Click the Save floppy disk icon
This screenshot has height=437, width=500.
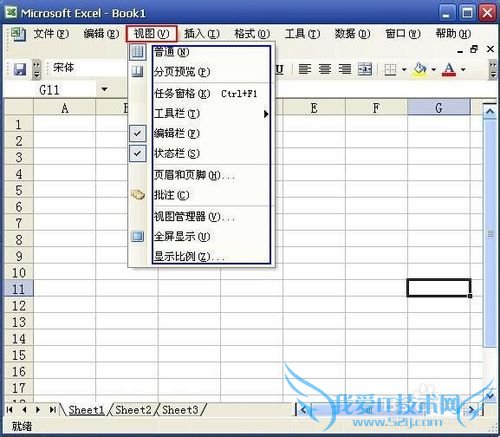[x=20, y=69]
